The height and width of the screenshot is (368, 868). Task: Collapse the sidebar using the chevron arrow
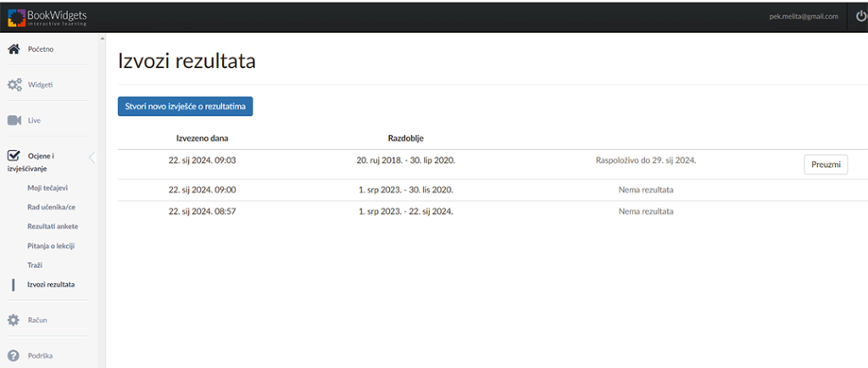click(92, 157)
